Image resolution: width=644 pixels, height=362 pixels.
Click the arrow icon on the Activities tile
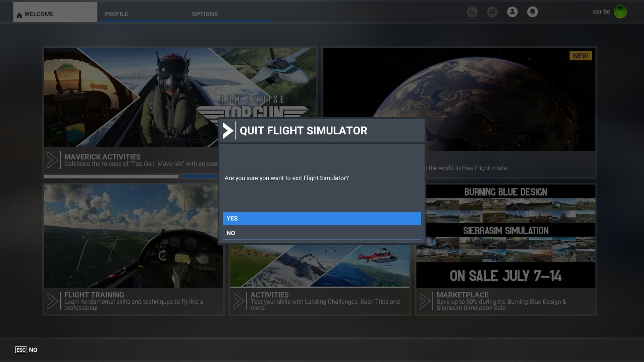239,301
